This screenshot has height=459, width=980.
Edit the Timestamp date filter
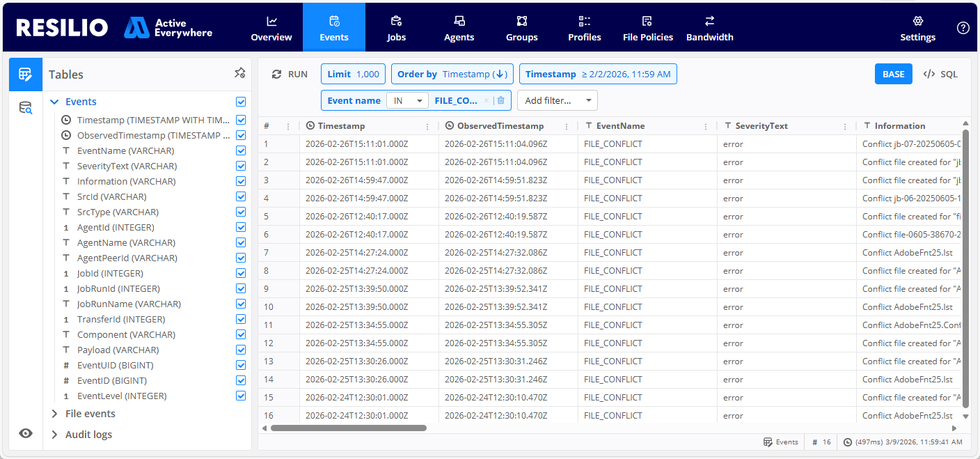pos(598,75)
